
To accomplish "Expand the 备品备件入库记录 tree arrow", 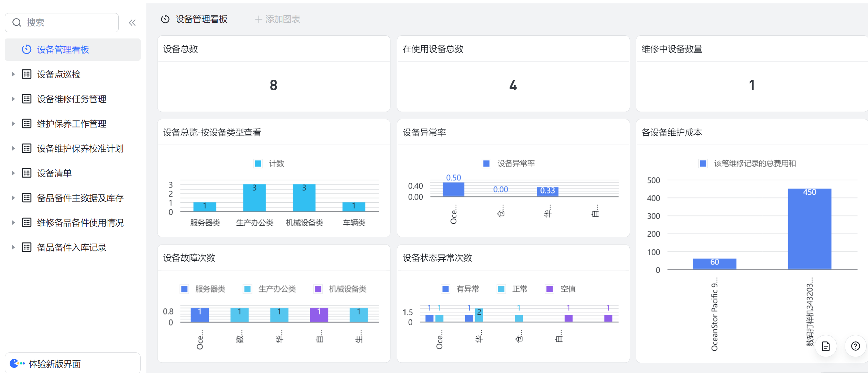I will 13,247.
